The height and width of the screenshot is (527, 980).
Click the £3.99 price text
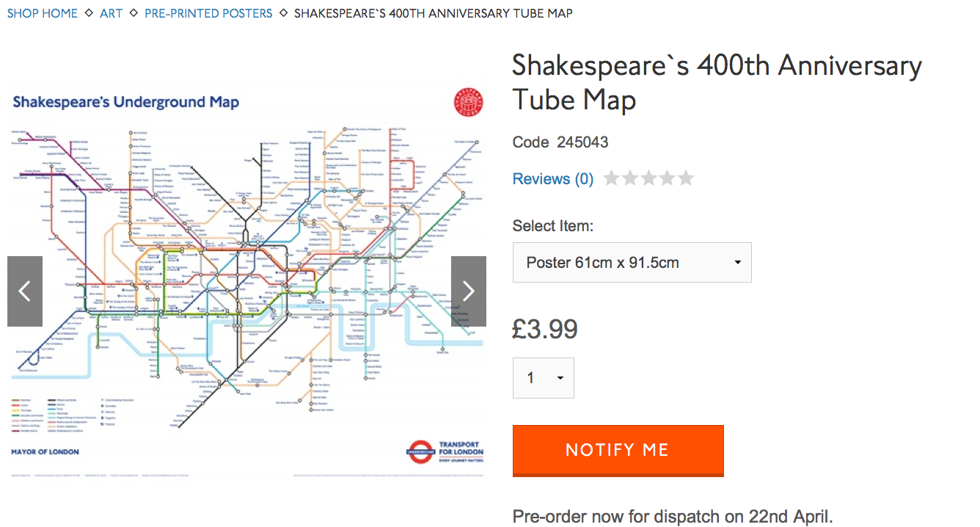tap(545, 330)
